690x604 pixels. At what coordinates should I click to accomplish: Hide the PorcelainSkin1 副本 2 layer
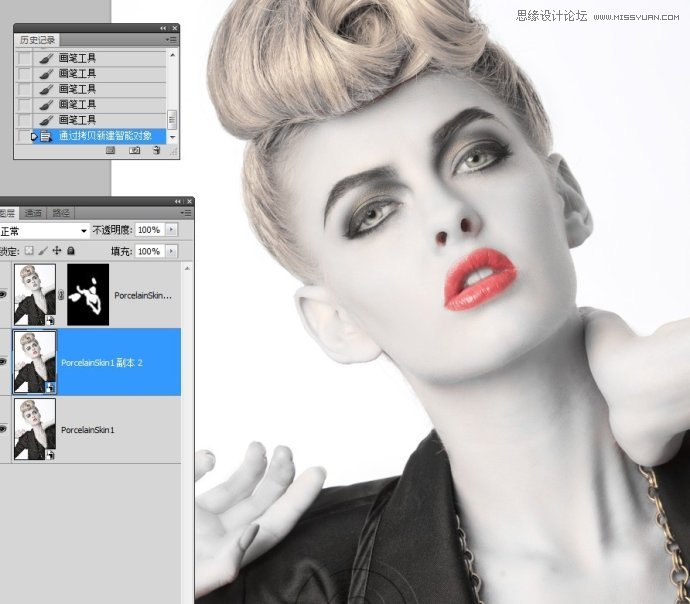point(3,362)
